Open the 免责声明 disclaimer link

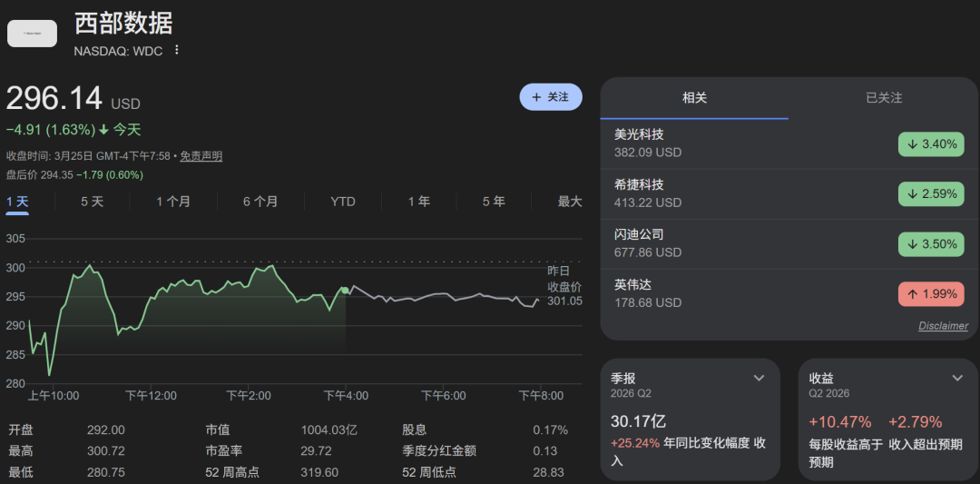coord(201,156)
